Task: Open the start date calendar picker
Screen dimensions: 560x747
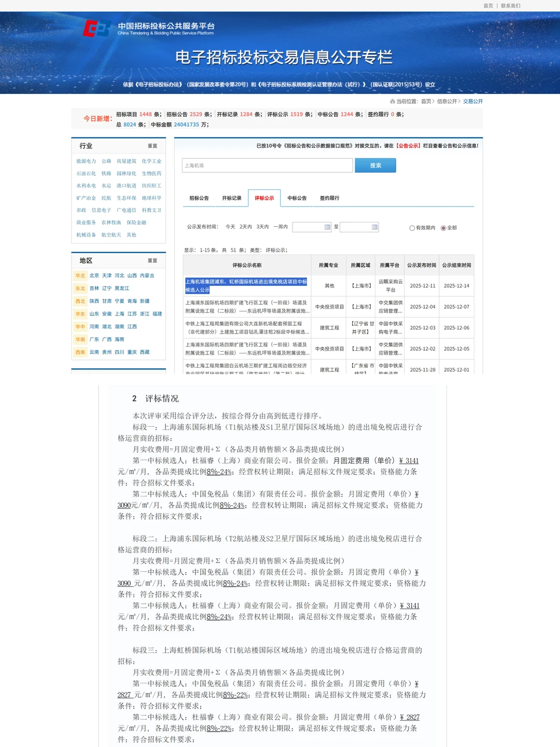Action: click(328, 227)
